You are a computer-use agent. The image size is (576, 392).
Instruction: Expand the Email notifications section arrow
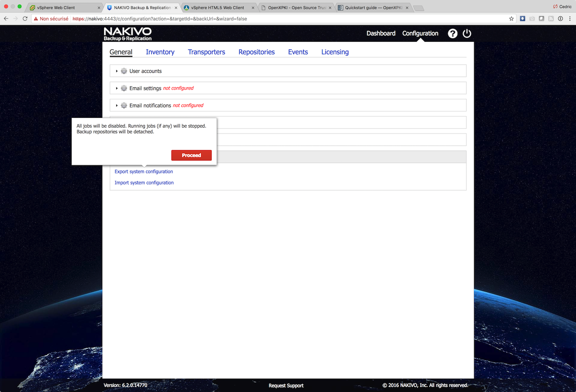coord(117,105)
